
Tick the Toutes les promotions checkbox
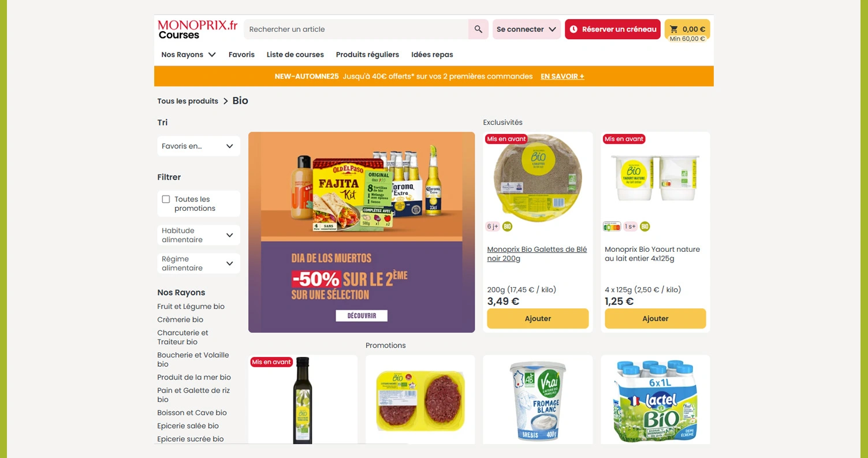click(x=166, y=199)
